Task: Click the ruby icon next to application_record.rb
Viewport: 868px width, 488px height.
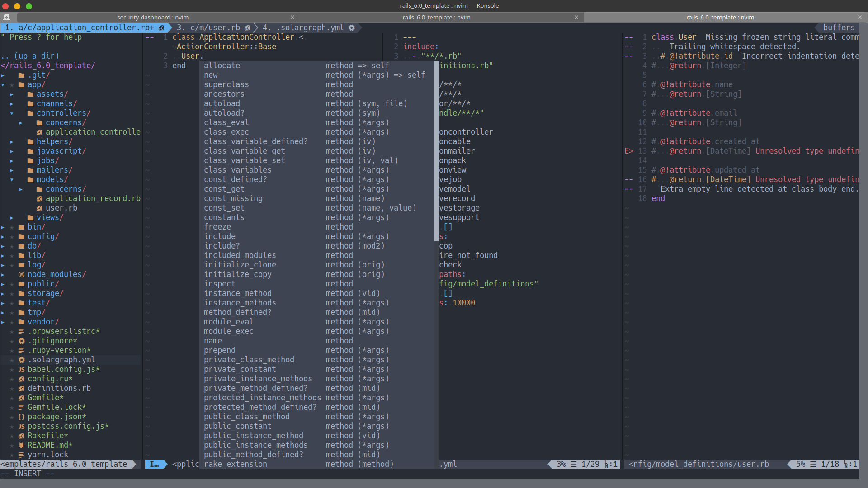Action: [39, 199]
